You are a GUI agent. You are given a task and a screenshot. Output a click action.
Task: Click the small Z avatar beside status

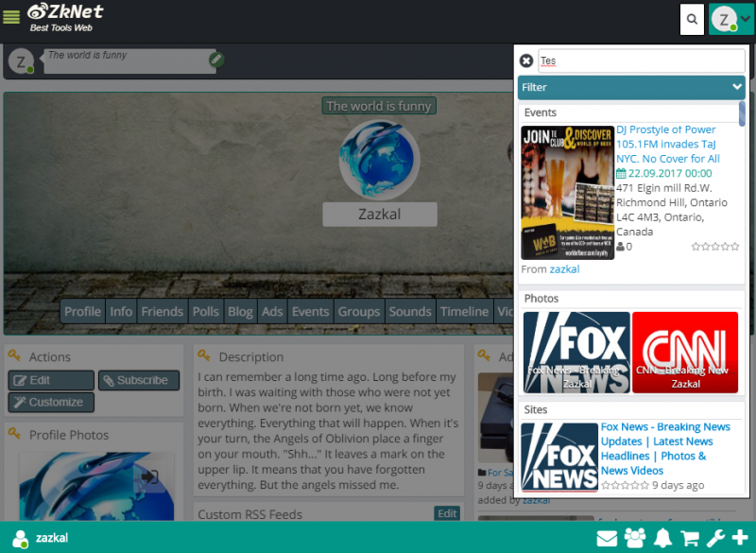coord(21,61)
